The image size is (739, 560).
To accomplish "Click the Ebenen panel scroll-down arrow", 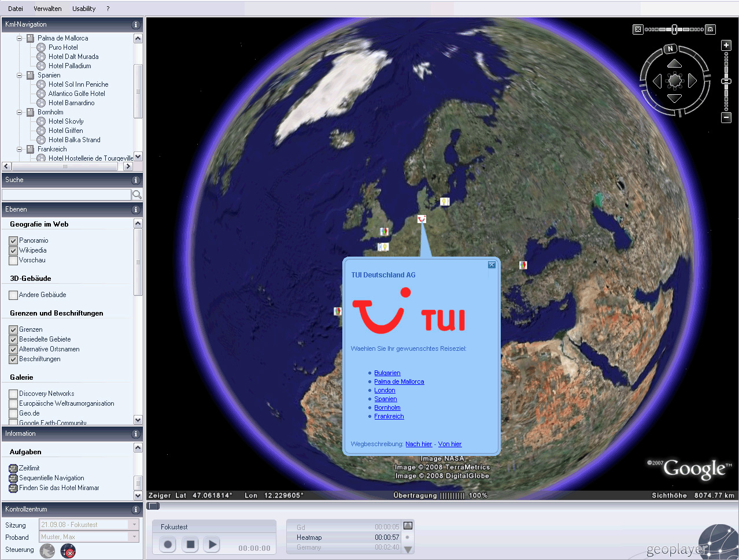I will [138, 420].
